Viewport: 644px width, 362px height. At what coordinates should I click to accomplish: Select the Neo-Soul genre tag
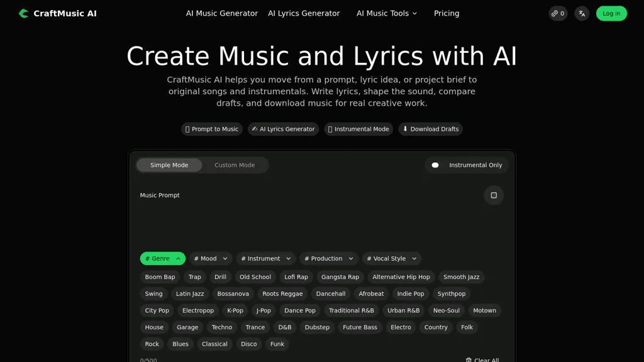pyautogui.click(x=446, y=310)
